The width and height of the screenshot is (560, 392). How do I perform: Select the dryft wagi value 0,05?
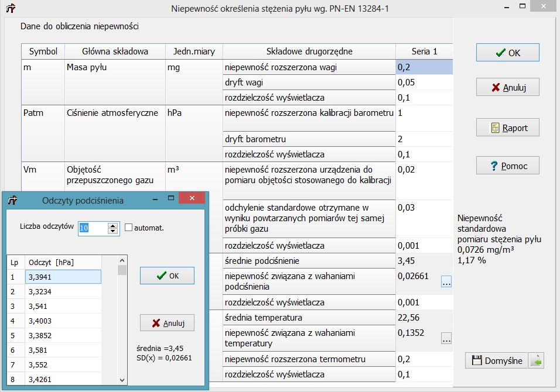pos(424,82)
